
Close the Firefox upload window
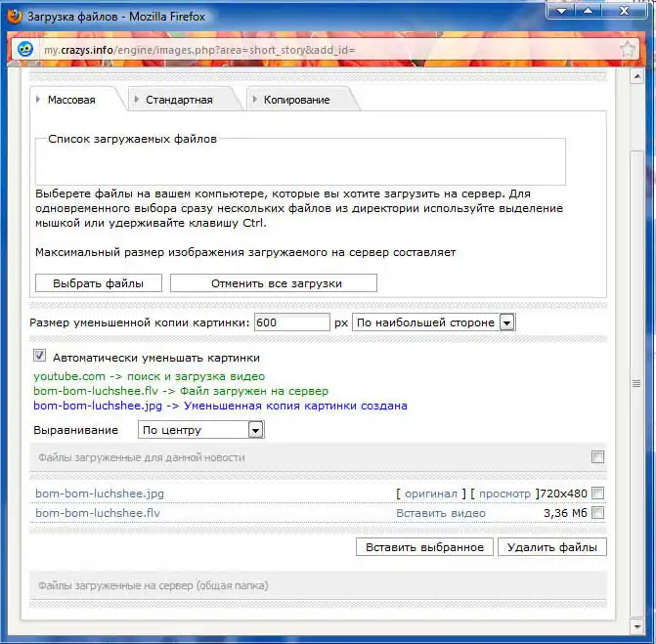tap(628, 10)
